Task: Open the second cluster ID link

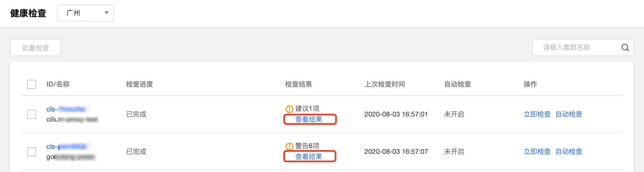Action: pos(67,147)
